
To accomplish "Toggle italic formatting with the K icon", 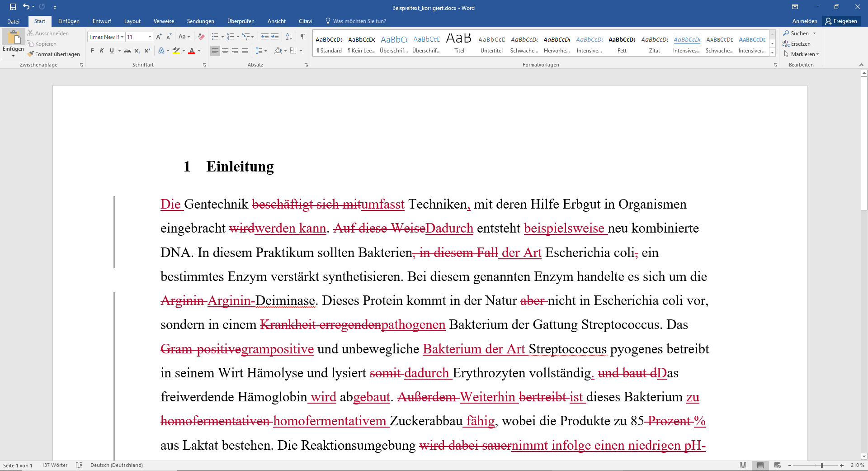I will click(x=101, y=51).
